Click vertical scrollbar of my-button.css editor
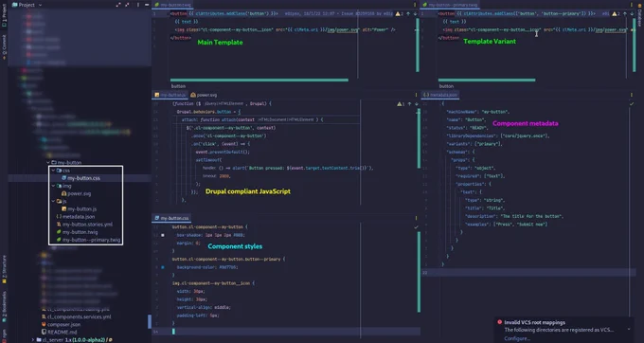Image resolution: width=644 pixels, height=343 pixels. tap(419, 272)
